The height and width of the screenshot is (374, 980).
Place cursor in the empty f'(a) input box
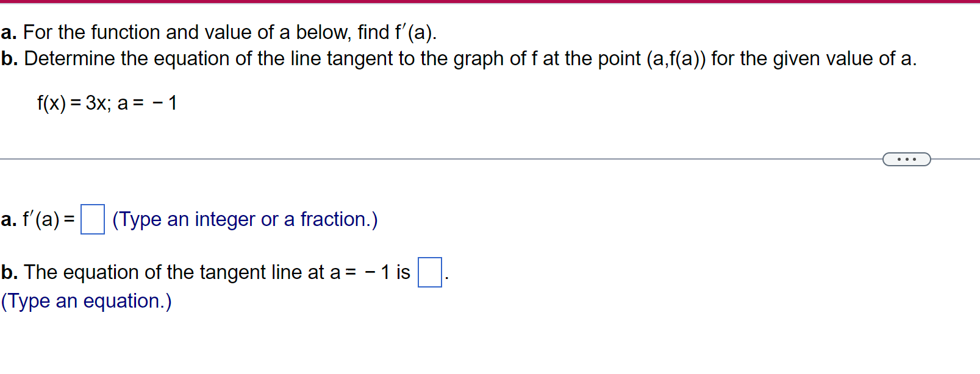(x=93, y=220)
